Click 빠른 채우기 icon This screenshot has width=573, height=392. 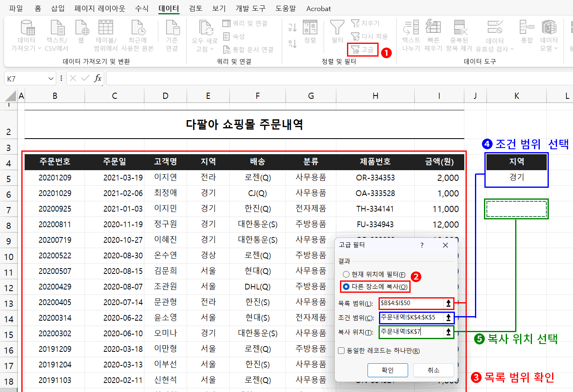pyautogui.click(x=433, y=27)
